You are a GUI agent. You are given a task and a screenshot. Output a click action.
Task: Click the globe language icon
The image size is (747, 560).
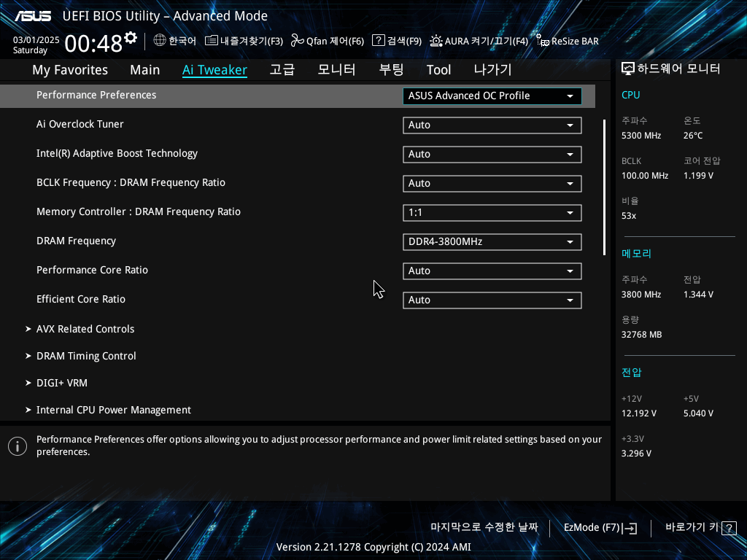160,40
